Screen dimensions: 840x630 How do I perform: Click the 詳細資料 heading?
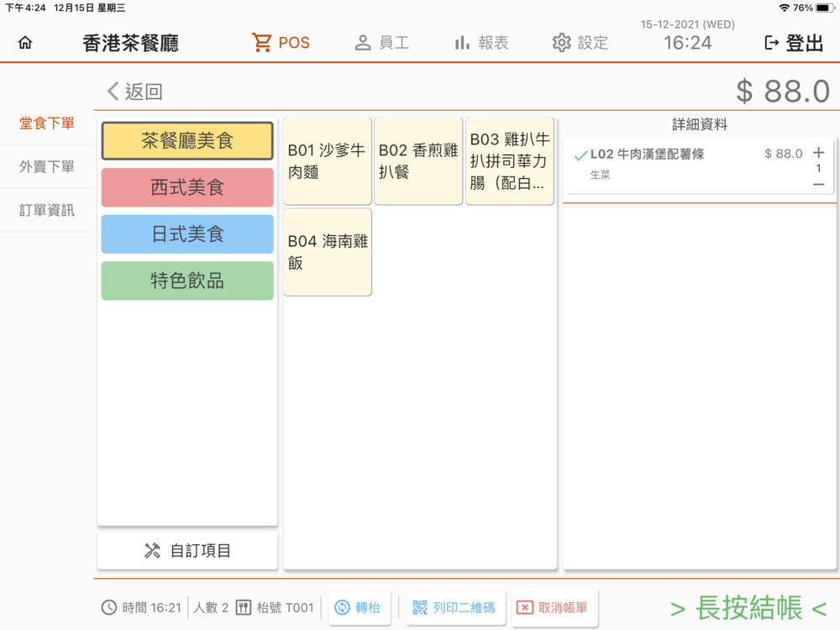coord(700,124)
